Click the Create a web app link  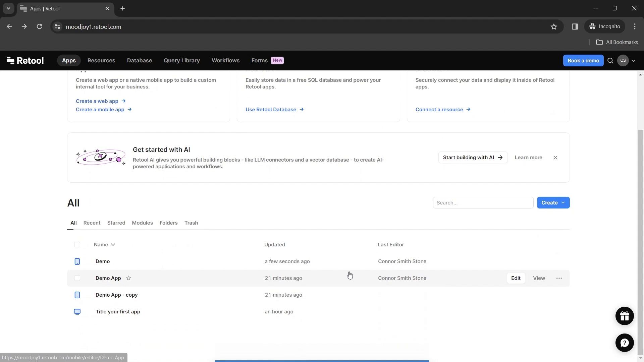point(97,101)
